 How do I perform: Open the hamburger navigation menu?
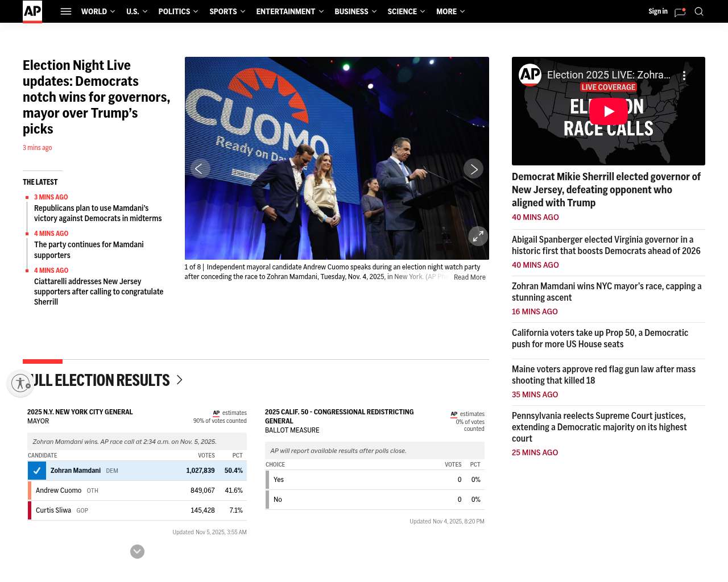tap(66, 11)
